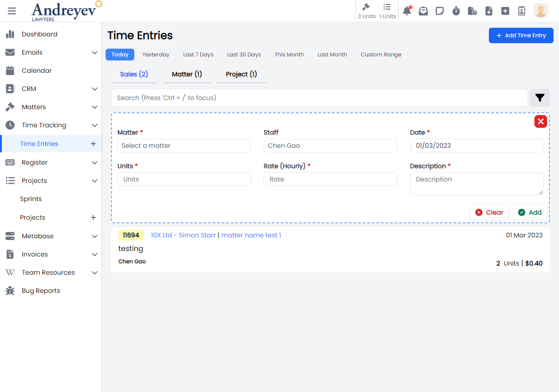
Task: Click the plus icon beside Time Entries
Action: click(93, 144)
